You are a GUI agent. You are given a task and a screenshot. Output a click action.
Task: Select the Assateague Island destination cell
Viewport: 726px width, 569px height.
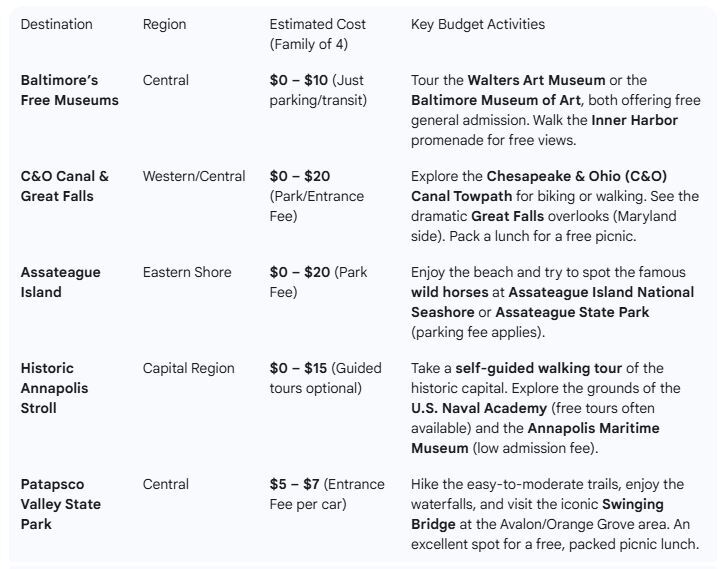(60, 282)
